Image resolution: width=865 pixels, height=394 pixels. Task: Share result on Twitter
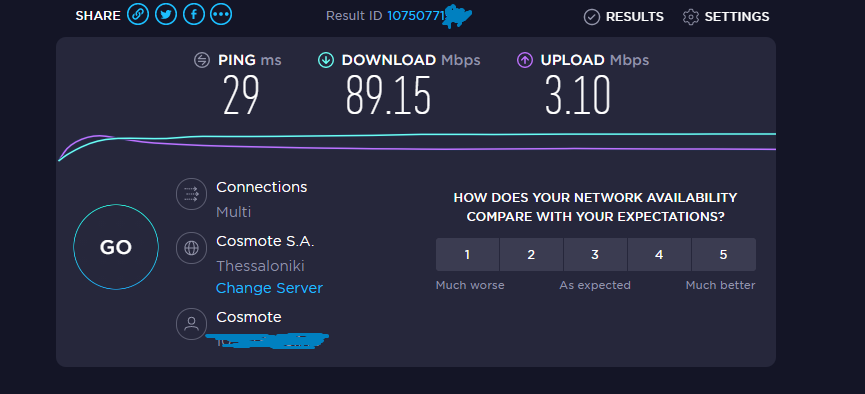(x=165, y=14)
